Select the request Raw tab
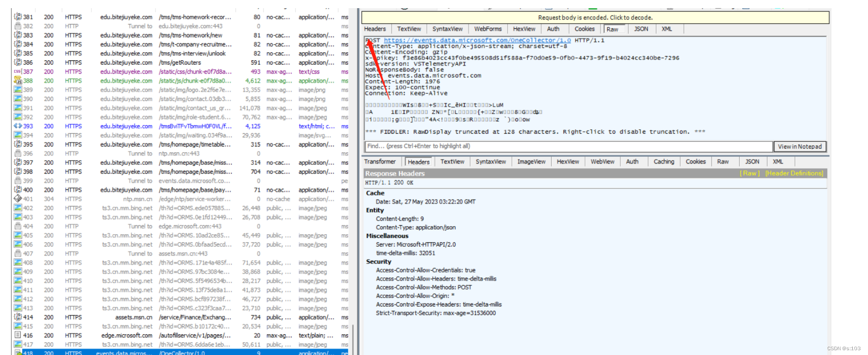The image size is (868, 355). click(x=612, y=29)
